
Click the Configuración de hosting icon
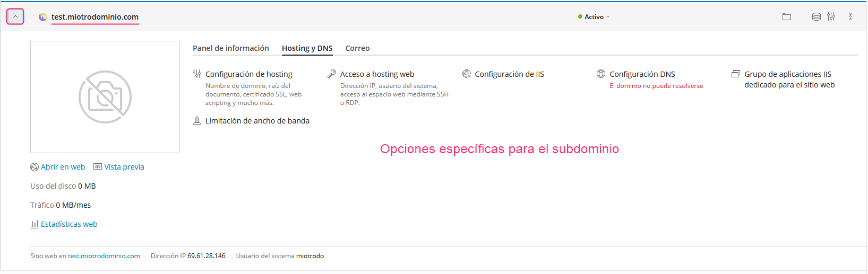click(197, 74)
